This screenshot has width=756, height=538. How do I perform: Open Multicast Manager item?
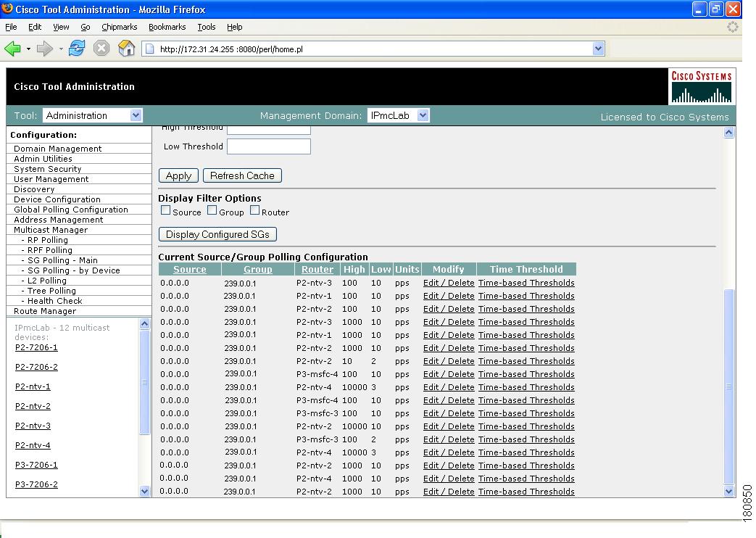51,230
